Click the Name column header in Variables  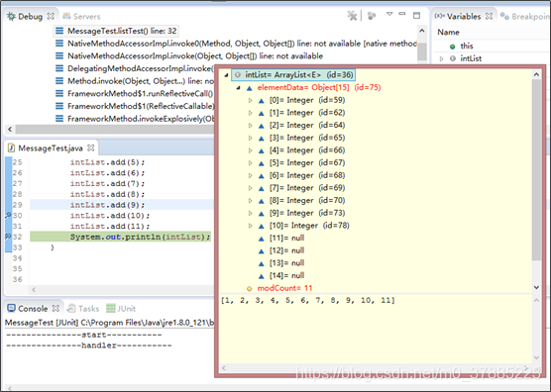[x=448, y=33]
